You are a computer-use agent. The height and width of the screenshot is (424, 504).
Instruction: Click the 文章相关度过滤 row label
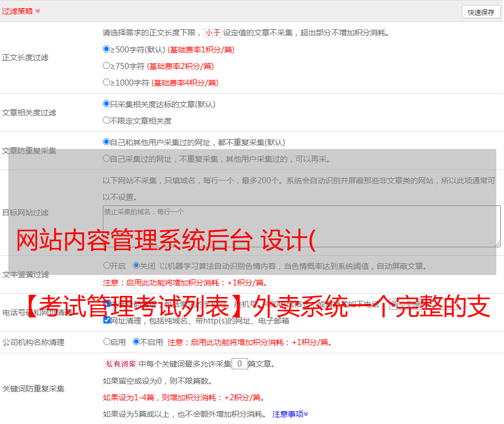coord(29,113)
